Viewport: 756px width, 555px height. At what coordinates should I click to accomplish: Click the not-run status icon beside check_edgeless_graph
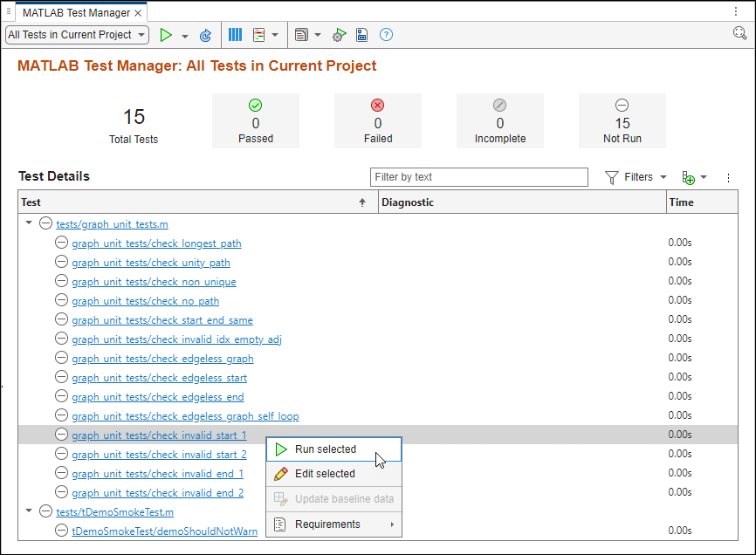coord(61,358)
